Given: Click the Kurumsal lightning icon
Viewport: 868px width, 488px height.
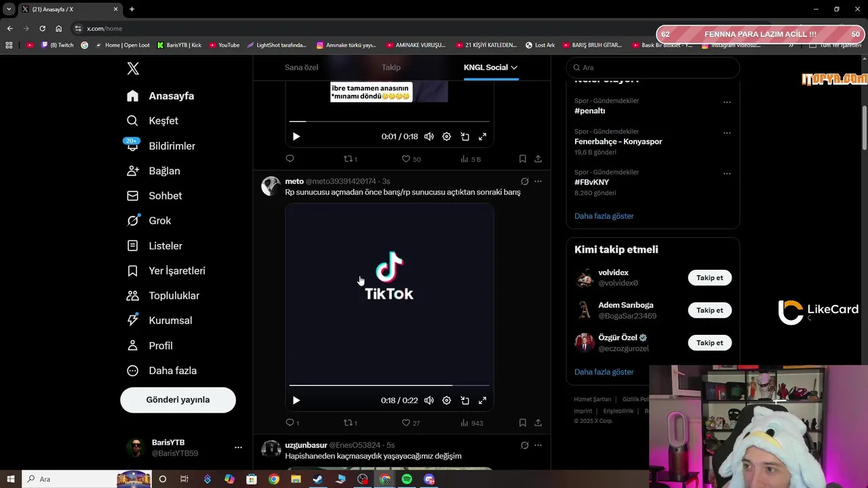Looking at the screenshot, I should coord(133,321).
